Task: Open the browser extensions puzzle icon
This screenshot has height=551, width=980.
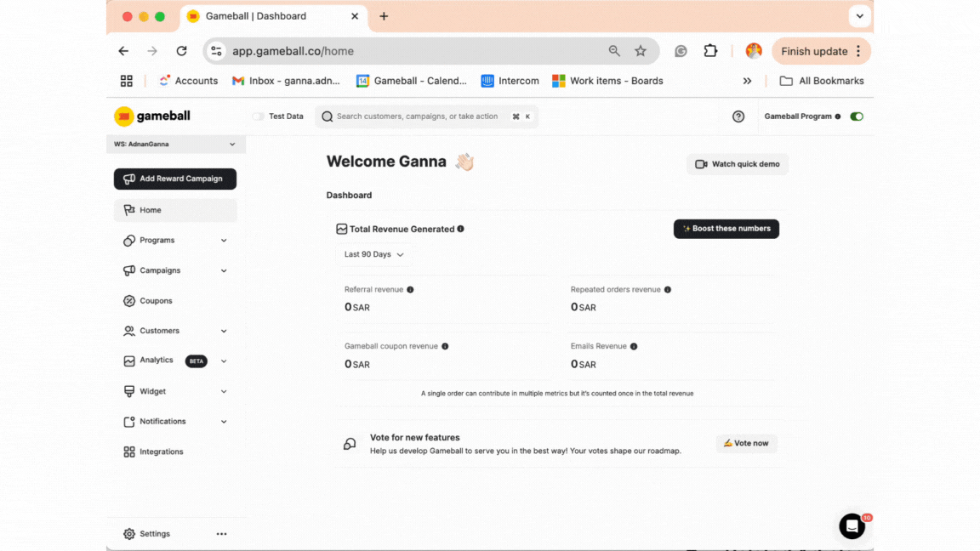Action: point(710,51)
